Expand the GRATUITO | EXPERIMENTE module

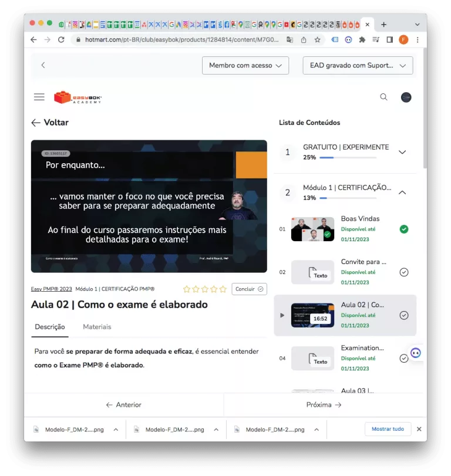(402, 152)
